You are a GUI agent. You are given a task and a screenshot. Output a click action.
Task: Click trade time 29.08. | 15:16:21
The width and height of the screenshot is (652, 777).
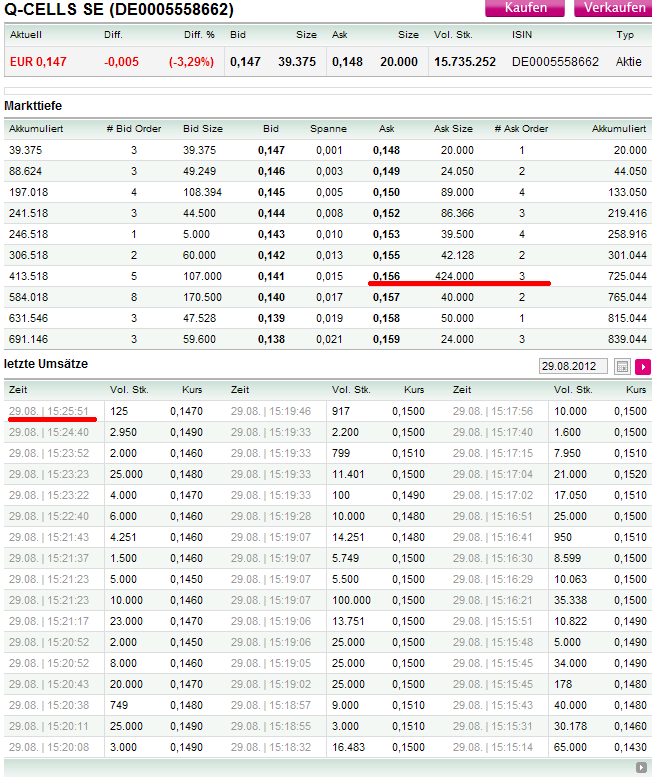493,600
